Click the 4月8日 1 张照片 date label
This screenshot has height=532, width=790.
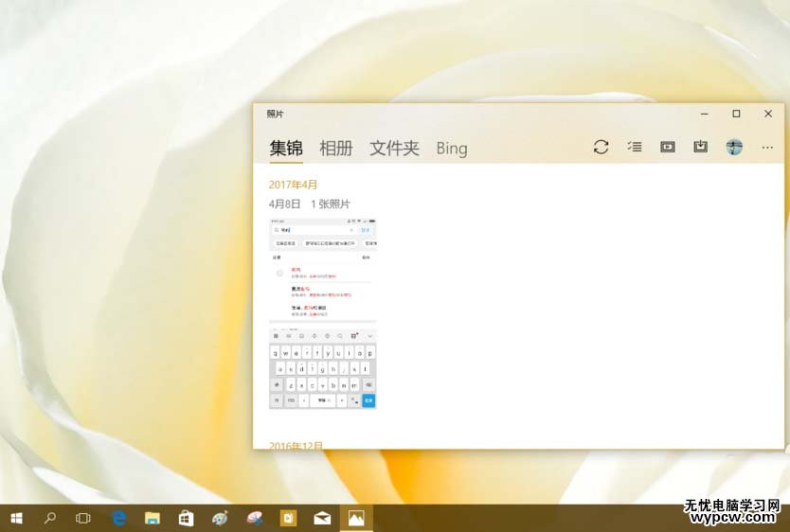tap(310, 204)
